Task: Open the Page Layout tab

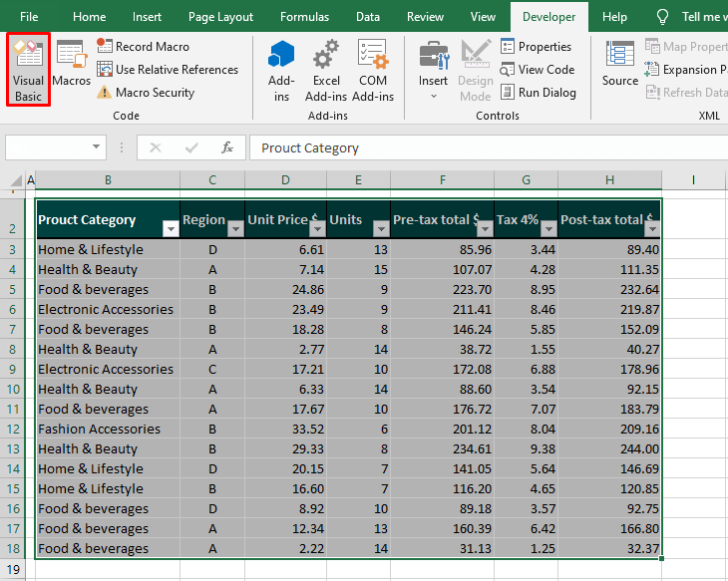Action: [220, 17]
